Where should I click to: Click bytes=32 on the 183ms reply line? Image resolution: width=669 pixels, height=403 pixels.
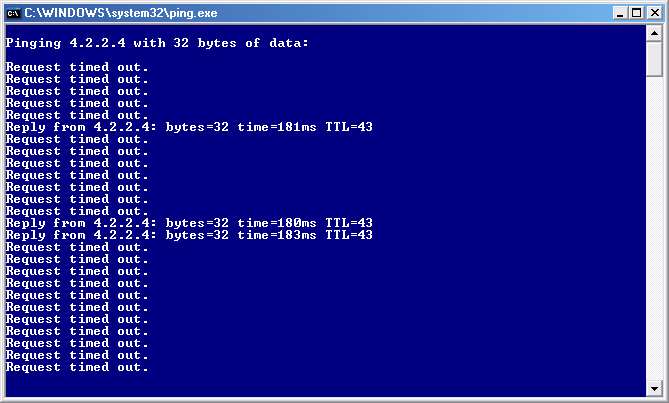pyautogui.click(x=197, y=235)
